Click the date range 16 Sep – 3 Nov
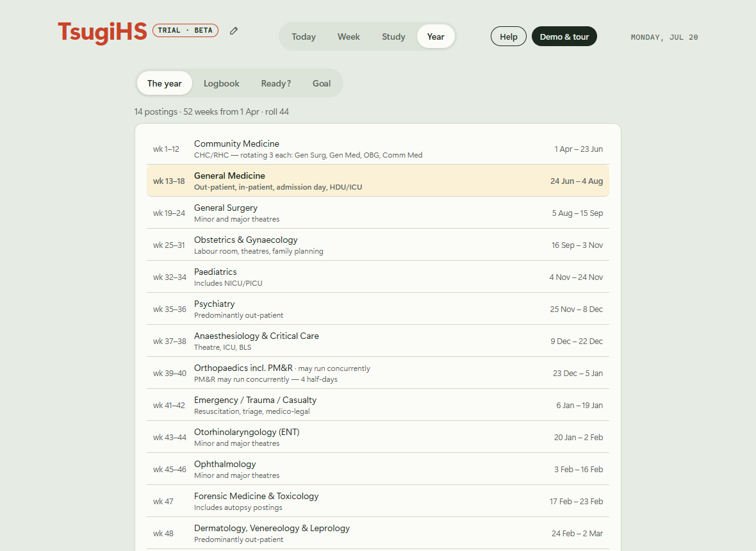 click(577, 245)
